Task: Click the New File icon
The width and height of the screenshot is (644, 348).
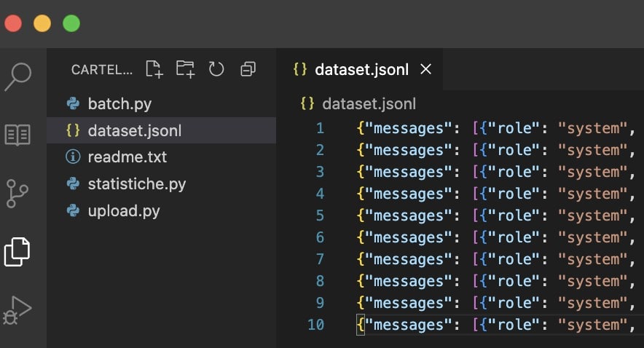Action: (154, 69)
